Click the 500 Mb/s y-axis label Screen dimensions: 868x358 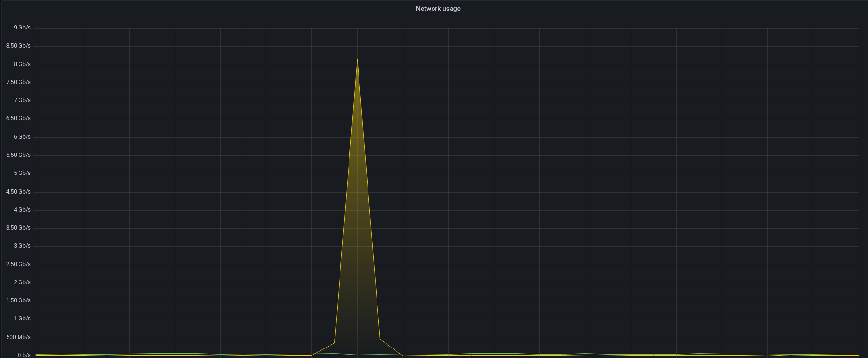pyautogui.click(x=19, y=337)
